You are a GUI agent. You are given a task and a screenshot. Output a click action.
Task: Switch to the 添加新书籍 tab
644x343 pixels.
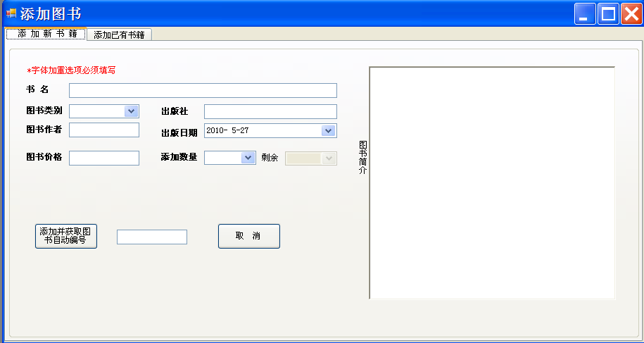46,34
